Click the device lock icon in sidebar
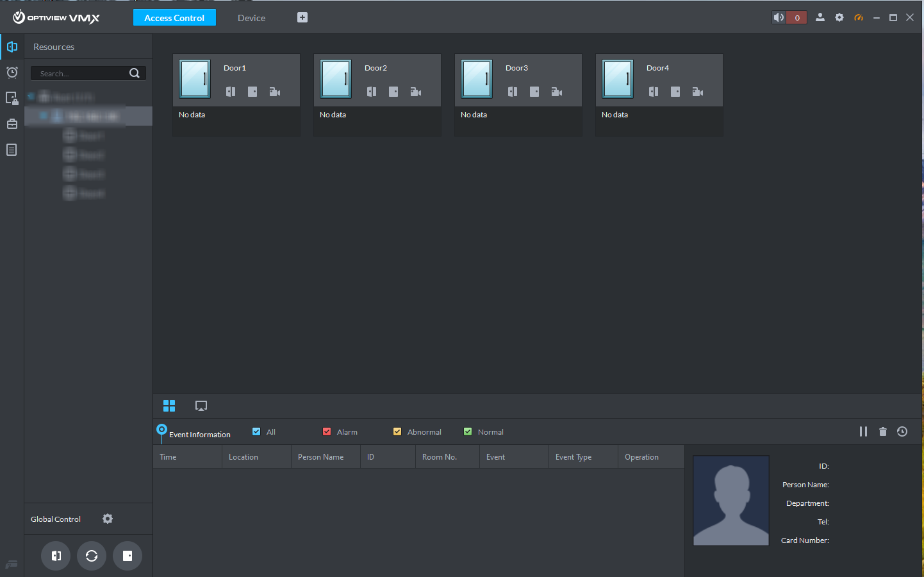924x577 pixels. pyautogui.click(x=12, y=97)
